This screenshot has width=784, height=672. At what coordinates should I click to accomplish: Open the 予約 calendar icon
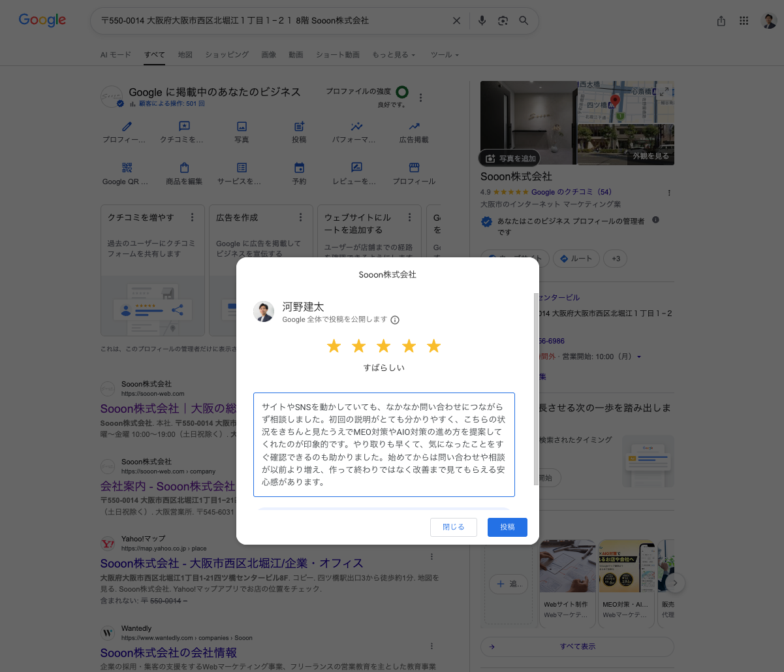[299, 168]
